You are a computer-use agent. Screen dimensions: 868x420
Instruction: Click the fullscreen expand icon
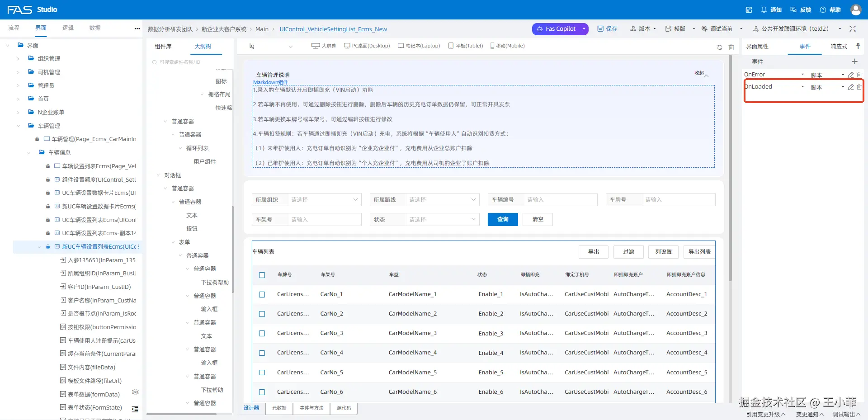[x=853, y=28]
